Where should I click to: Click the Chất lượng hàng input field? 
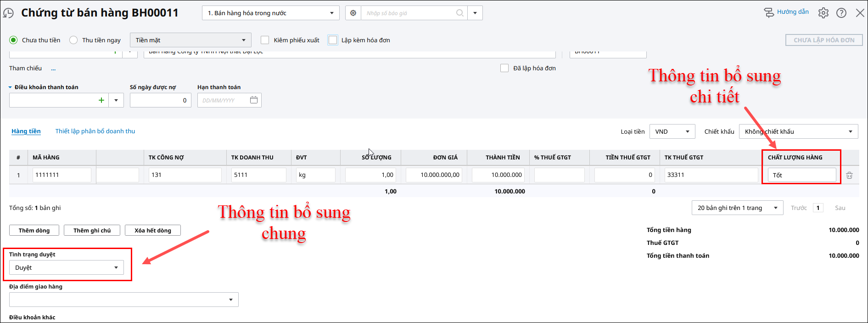801,175
